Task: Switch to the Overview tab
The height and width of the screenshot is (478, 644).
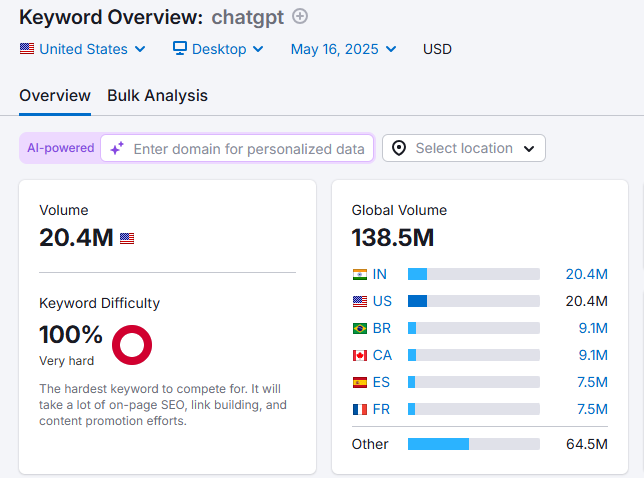Action: [x=55, y=95]
